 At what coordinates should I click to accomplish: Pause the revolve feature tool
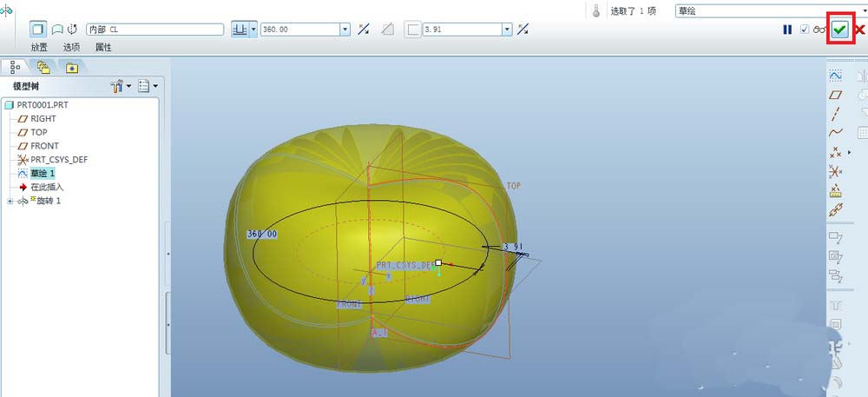pos(787,30)
